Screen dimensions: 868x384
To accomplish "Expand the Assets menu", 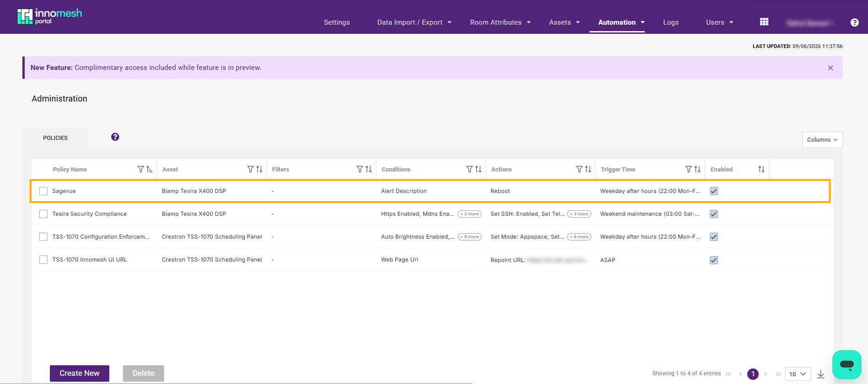I will click(x=564, y=22).
